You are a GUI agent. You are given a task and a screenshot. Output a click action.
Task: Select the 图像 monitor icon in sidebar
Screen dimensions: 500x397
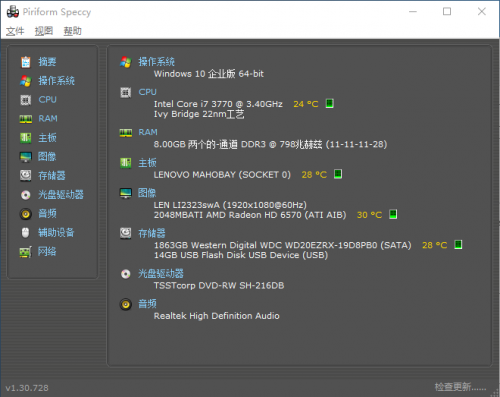point(26,157)
